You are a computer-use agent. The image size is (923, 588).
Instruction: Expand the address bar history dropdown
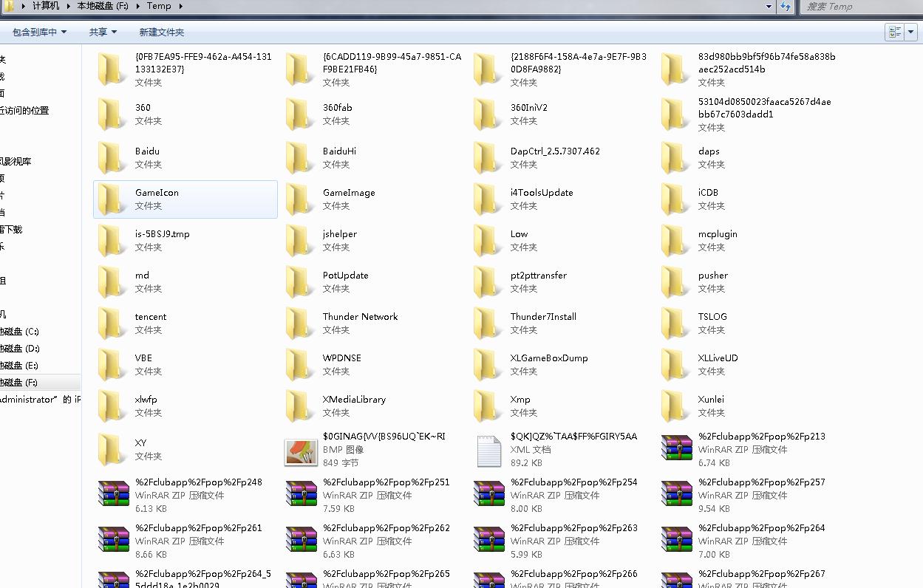[769, 7]
